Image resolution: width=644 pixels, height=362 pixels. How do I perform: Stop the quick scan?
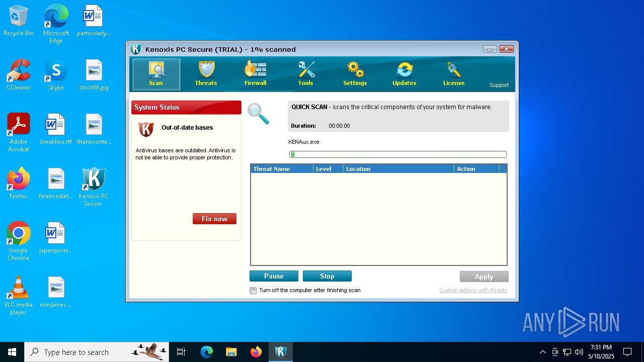[327, 276]
